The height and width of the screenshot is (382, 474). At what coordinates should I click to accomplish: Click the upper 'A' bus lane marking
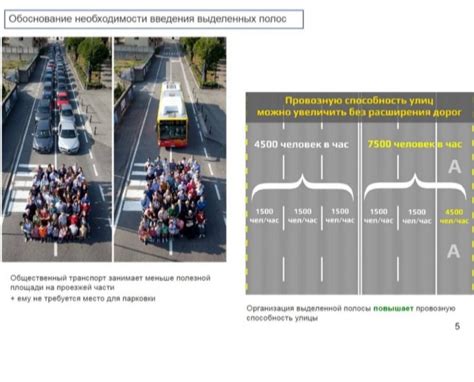pos(454,167)
